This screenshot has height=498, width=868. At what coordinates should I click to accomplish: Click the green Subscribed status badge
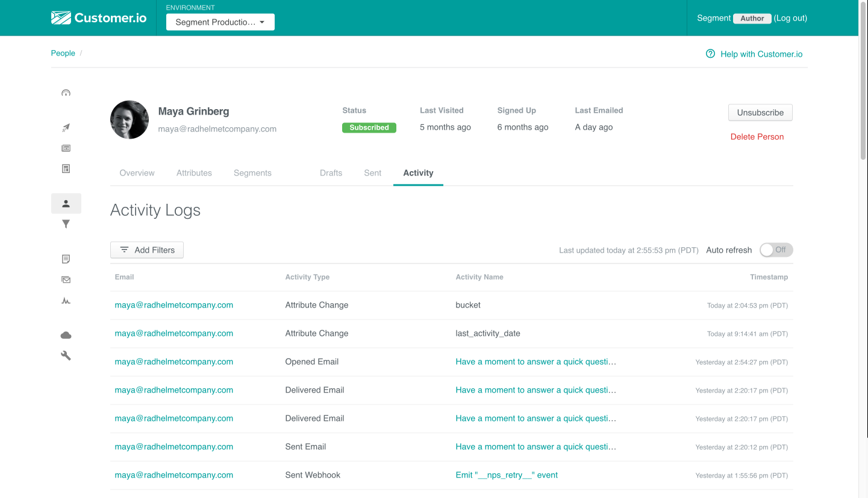(369, 128)
